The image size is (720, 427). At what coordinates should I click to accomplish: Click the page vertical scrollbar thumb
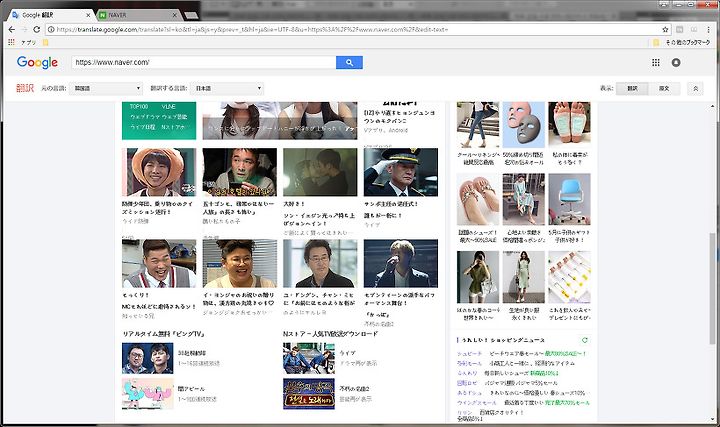point(712,288)
